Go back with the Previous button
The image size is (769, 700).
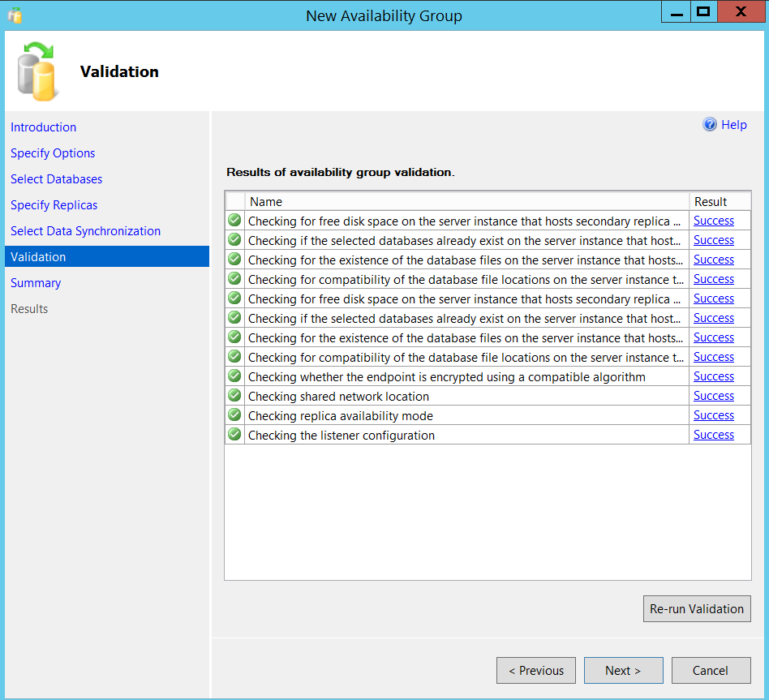click(536, 671)
